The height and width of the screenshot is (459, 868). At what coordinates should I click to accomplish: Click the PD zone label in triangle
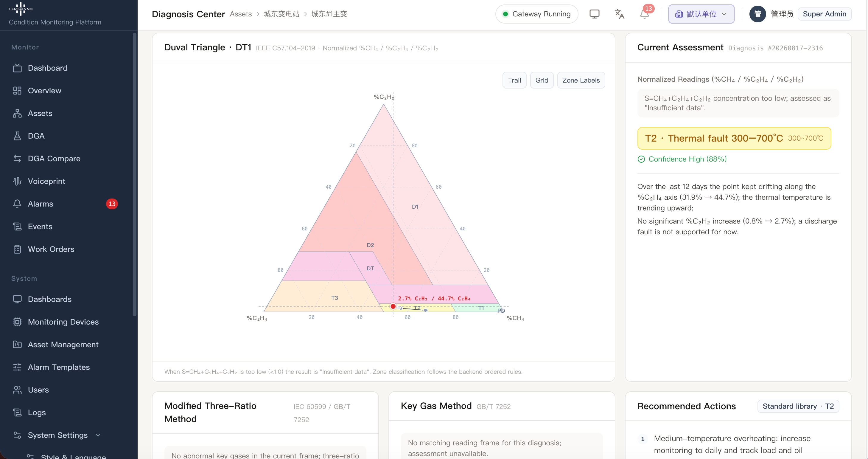[501, 311]
